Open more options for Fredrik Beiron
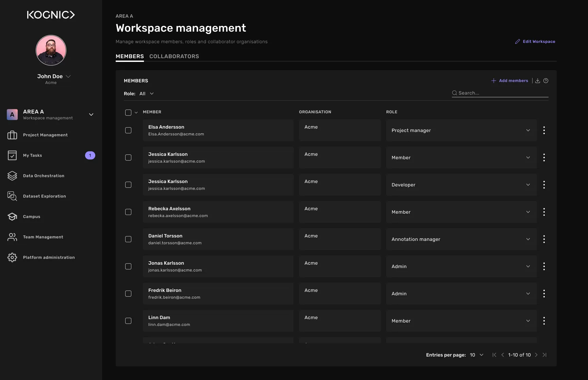Viewport: 588px width, 380px height. click(544, 294)
